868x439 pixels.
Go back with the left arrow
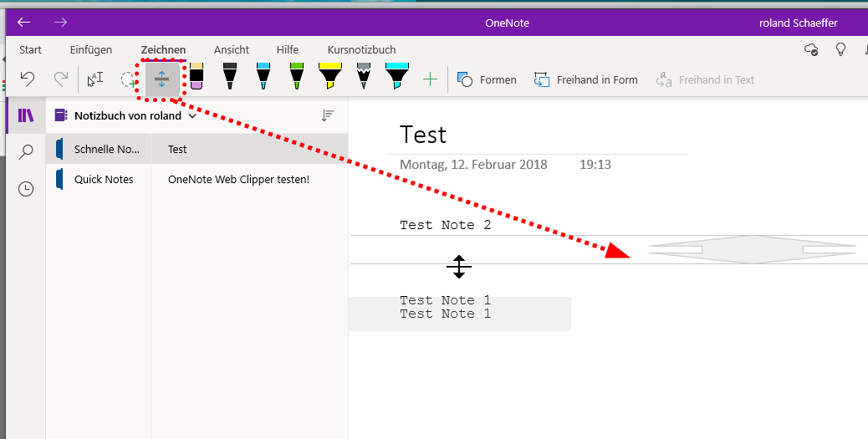[23, 23]
